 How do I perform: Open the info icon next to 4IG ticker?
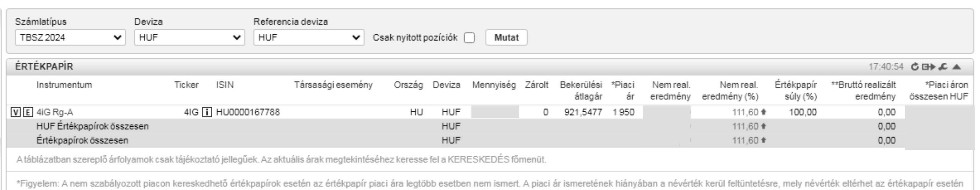pos(207,112)
